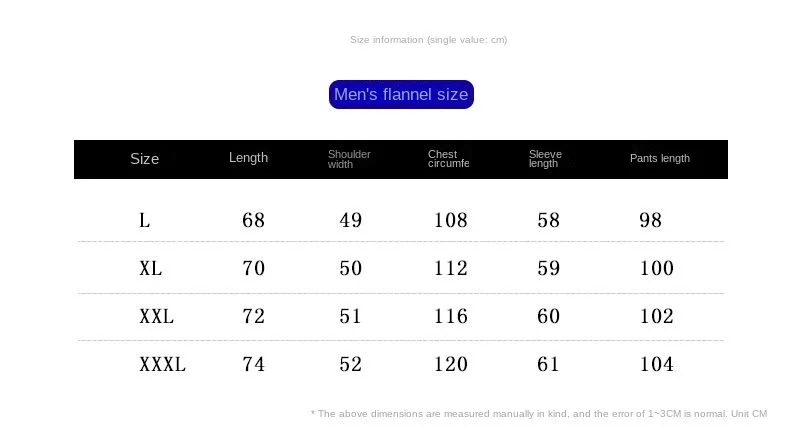
Task: Click the chest value 108
Action: point(451,220)
